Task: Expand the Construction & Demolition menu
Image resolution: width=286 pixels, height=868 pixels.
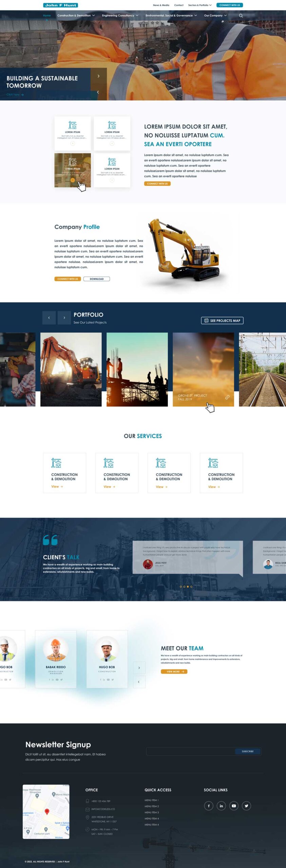Action: pyautogui.click(x=76, y=16)
